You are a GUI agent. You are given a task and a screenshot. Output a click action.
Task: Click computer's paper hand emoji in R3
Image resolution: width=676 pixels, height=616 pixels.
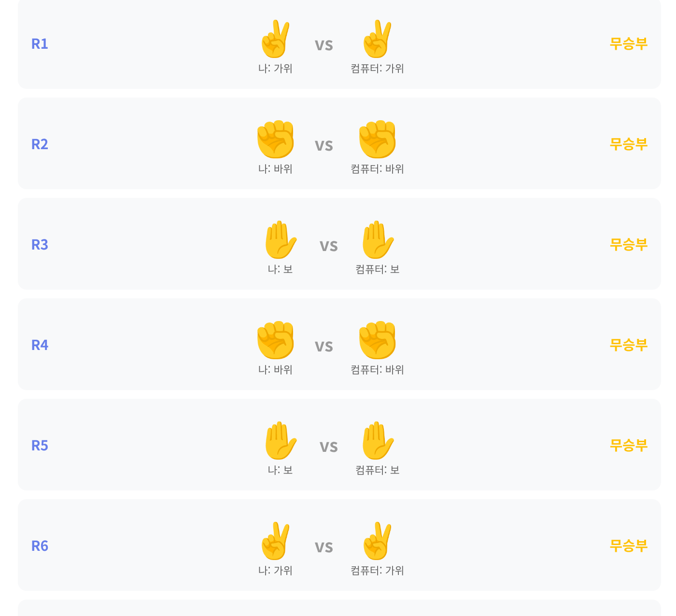[377, 240]
